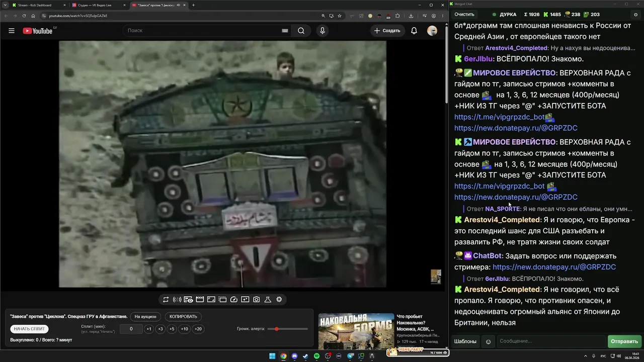The height and width of the screenshot is (362, 644).
Task: Go back in Chrome
Action: point(6,16)
